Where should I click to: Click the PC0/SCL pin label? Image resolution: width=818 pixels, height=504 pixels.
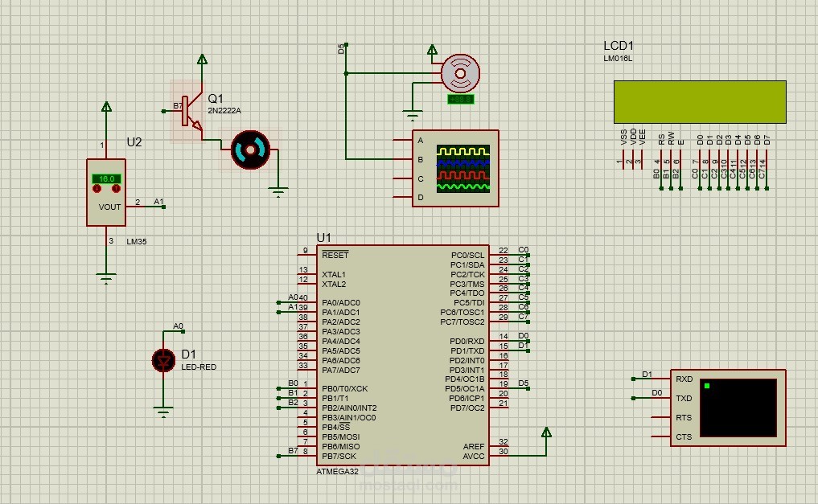468,256
